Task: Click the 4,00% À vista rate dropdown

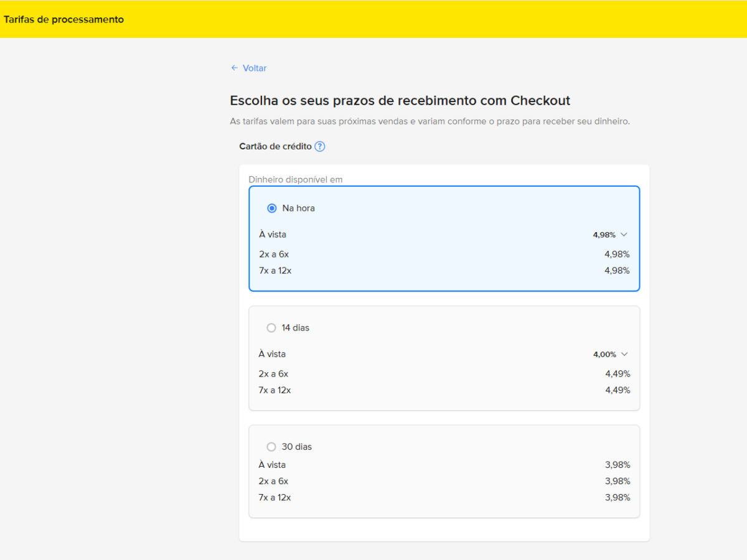Action: tap(604, 354)
